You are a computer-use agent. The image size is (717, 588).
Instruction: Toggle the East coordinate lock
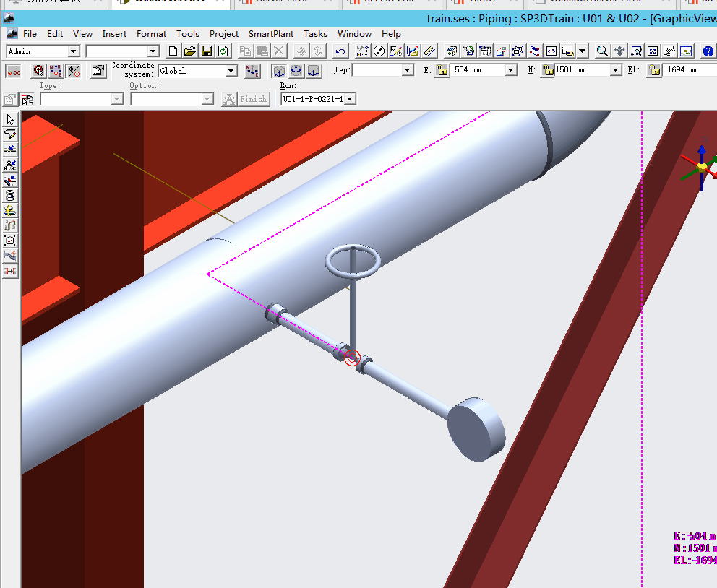442,70
